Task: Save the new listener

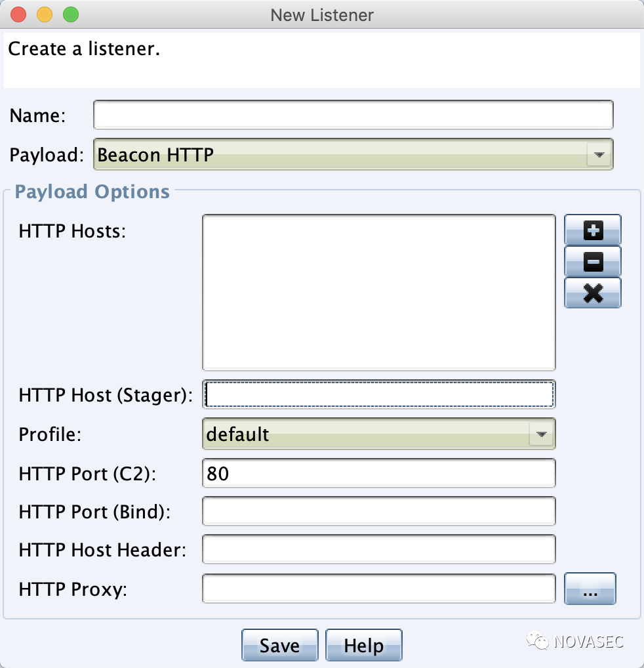Action: coord(280,645)
